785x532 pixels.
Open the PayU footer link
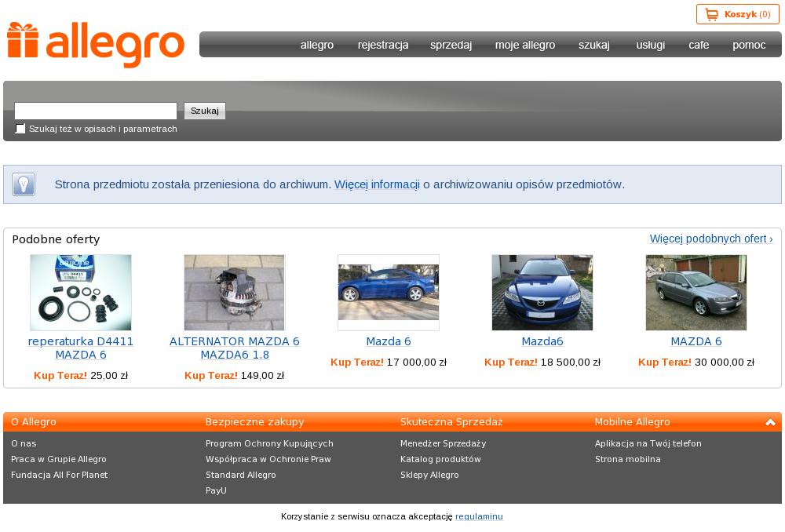[x=217, y=490]
